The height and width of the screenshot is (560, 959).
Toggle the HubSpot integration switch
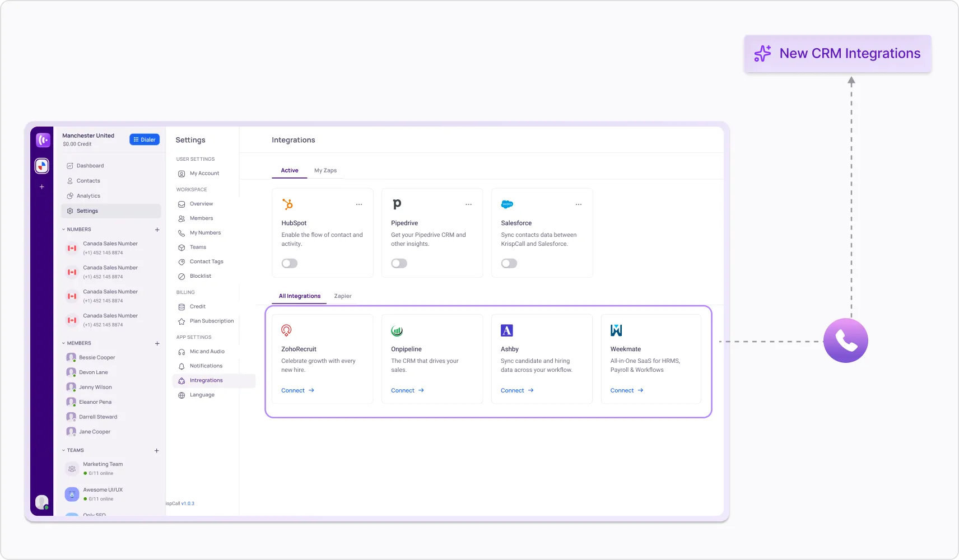(x=290, y=263)
